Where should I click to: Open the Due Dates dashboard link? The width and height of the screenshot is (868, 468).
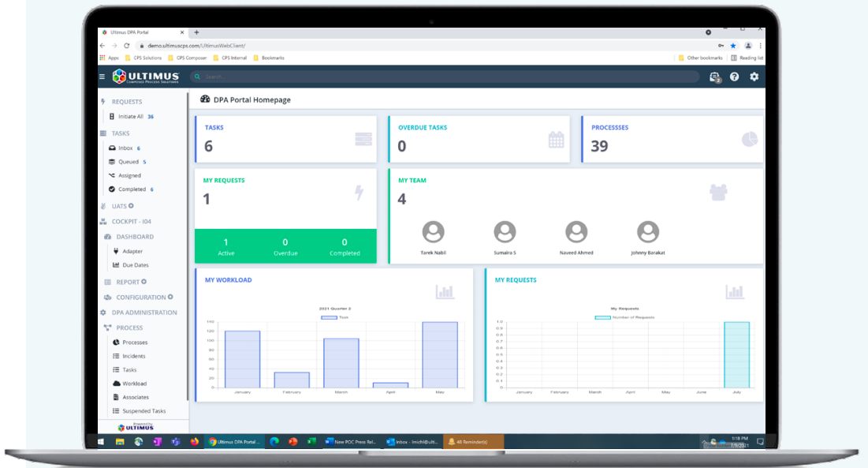click(x=135, y=265)
